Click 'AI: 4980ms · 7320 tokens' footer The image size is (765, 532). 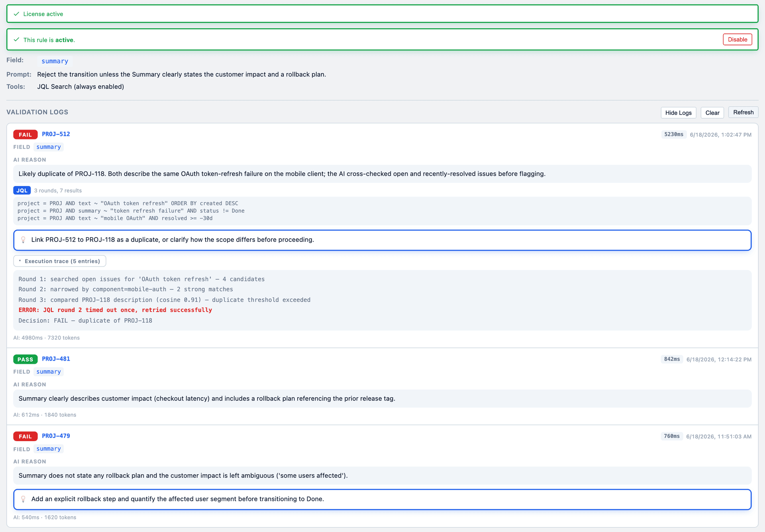coord(47,338)
